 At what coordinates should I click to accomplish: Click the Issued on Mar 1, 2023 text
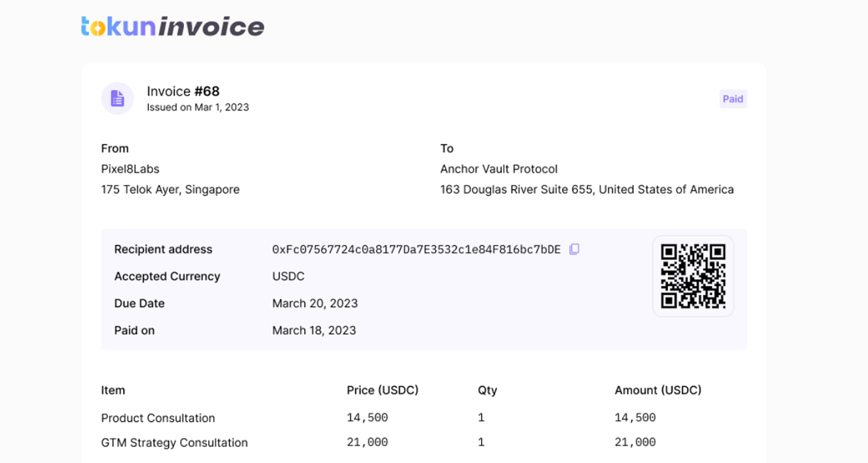coord(198,108)
